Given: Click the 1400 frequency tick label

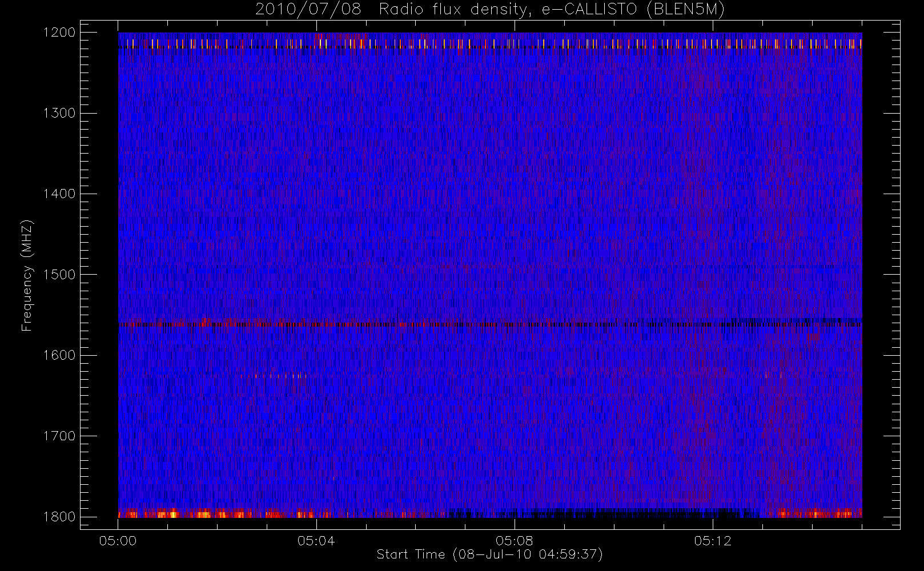Looking at the screenshot, I should coord(59,194).
